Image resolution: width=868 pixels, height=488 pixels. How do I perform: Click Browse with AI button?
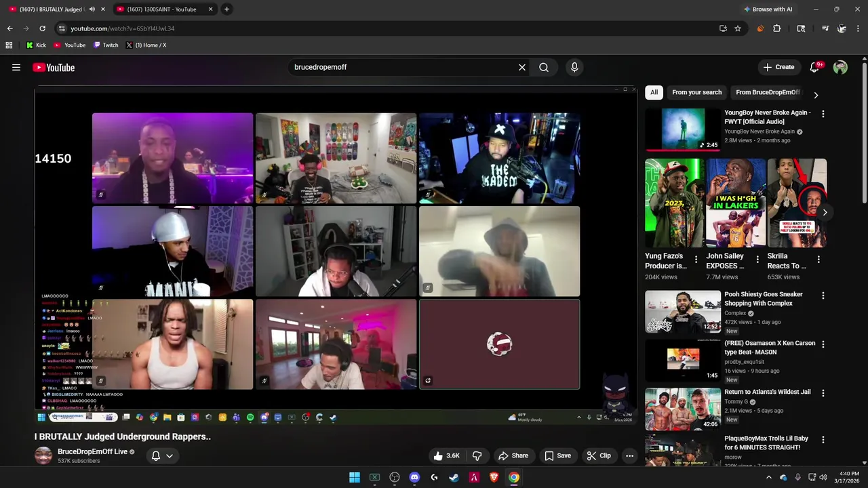(x=768, y=9)
